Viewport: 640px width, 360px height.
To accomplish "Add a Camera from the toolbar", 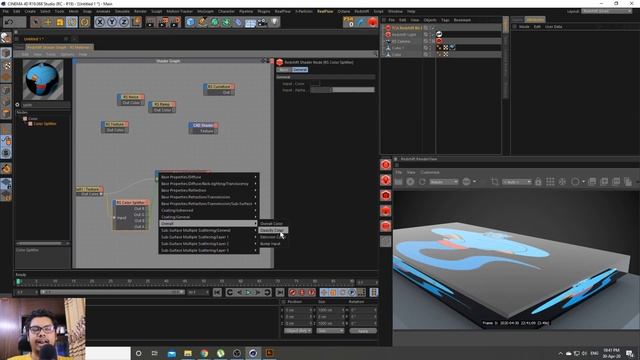I will pos(262,22).
